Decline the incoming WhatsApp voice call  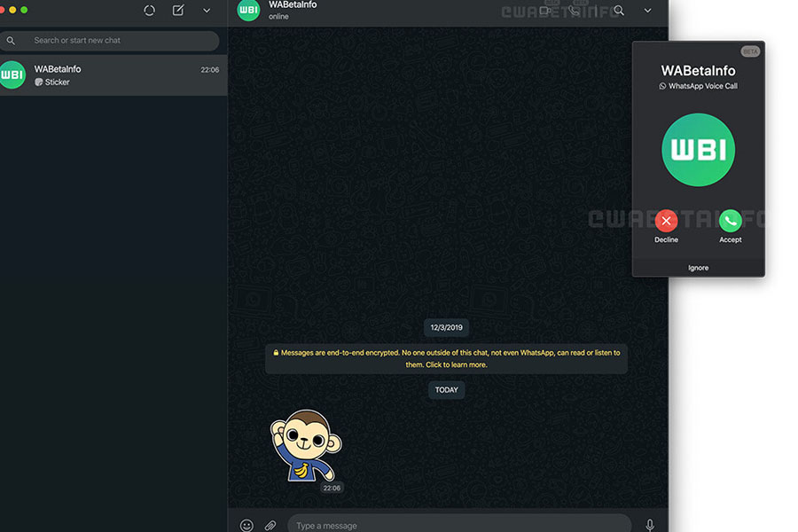pos(666,221)
